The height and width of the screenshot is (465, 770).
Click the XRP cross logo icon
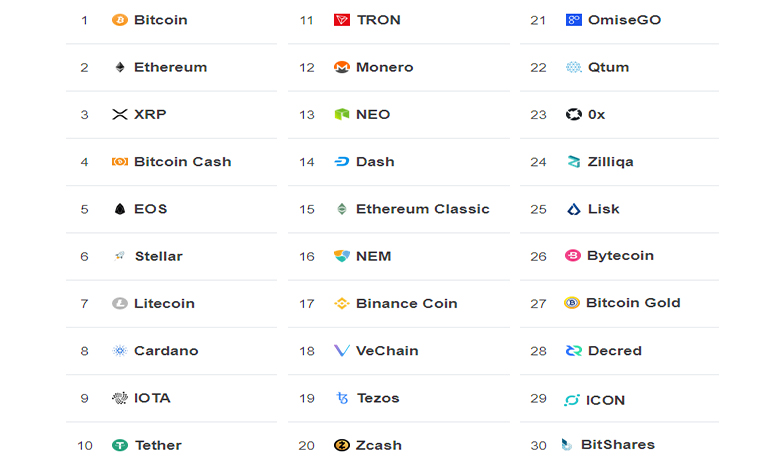120,114
